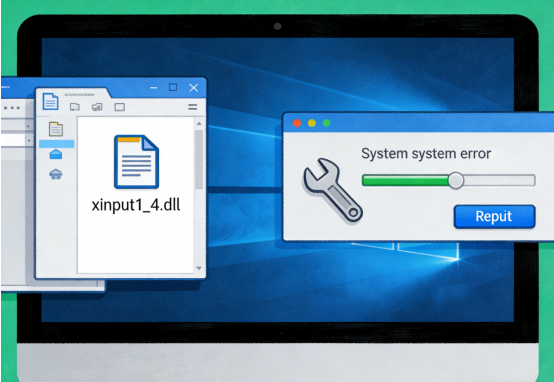Image resolution: width=554 pixels, height=382 pixels.
Task: Click the Reput button
Action: (494, 216)
